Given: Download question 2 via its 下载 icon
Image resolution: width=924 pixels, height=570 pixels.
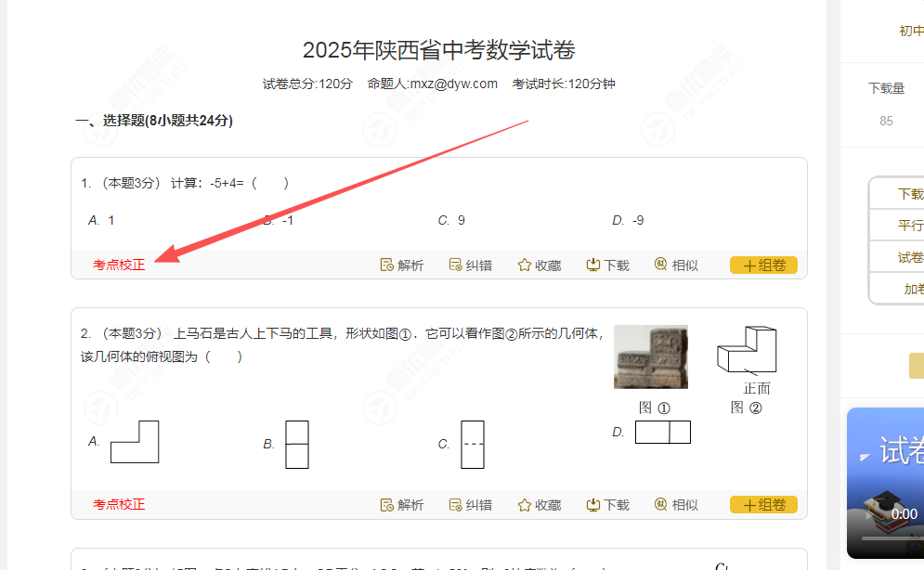Looking at the screenshot, I should click(607, 505).
